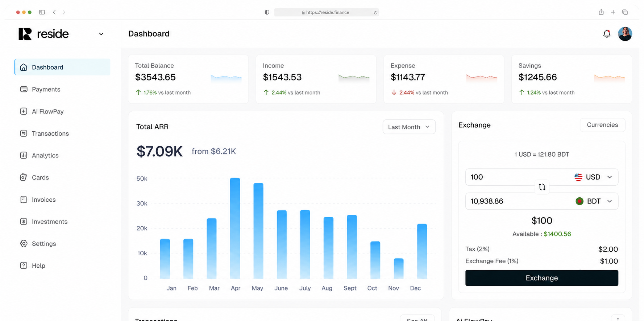Click the Payments card icon in sidebar

coord(24,89)
